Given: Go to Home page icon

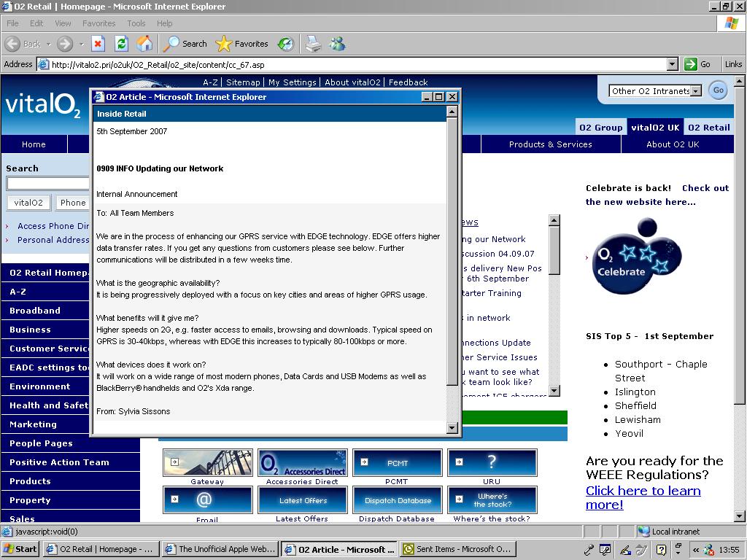Looking at the screenshot, I should [x=144, y=44].
